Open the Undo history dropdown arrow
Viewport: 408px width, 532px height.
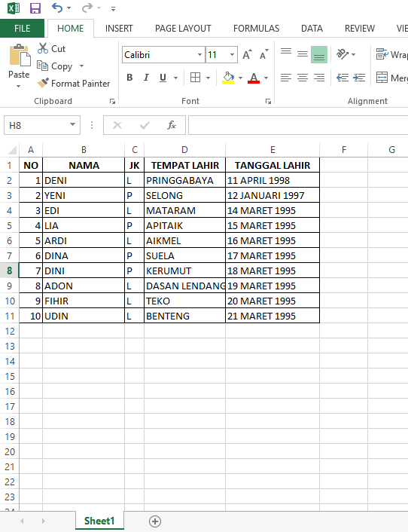click(69, 8)
